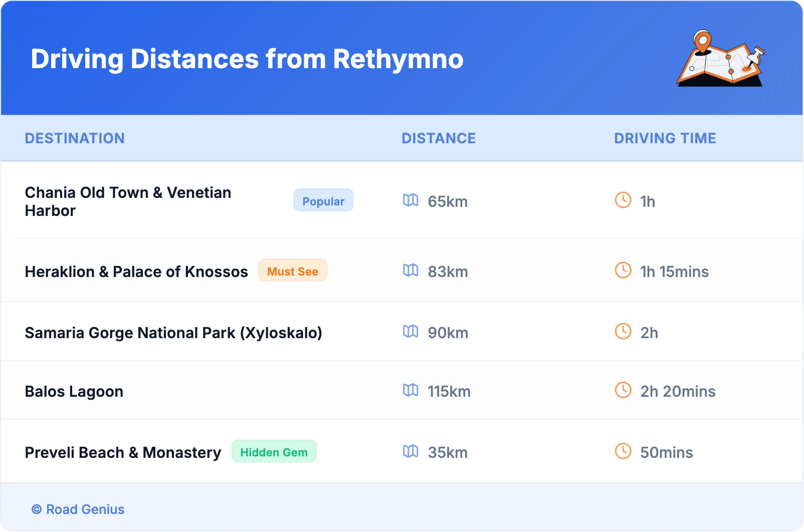
Task: Click the 35km distance value
Action: coord(448,452)
